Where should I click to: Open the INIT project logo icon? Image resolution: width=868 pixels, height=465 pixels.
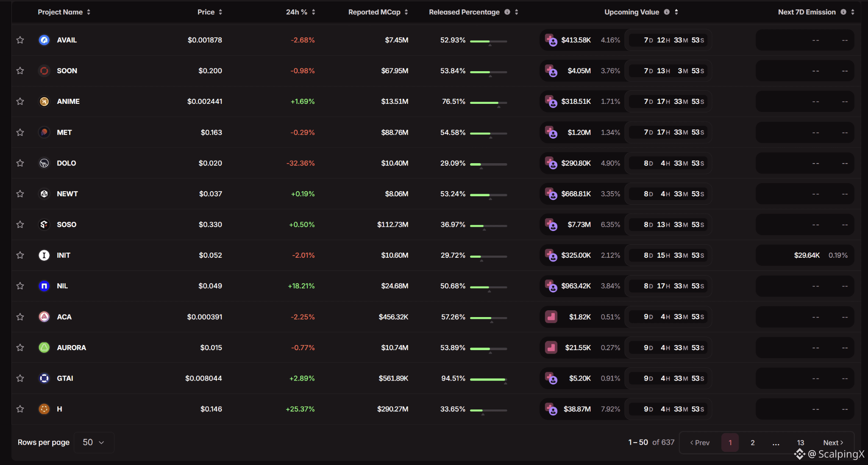click(x=44, y=255)
